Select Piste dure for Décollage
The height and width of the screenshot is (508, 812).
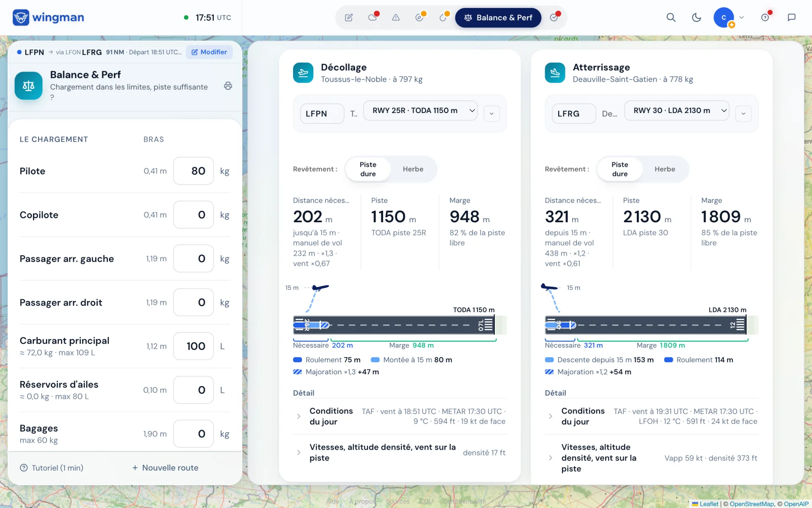[368, 169]
